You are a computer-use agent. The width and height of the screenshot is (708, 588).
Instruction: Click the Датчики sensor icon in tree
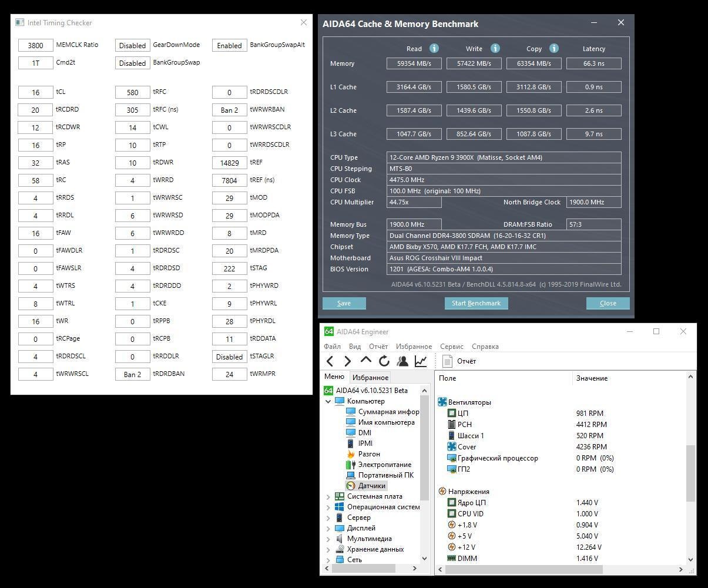tap(351, 486)
